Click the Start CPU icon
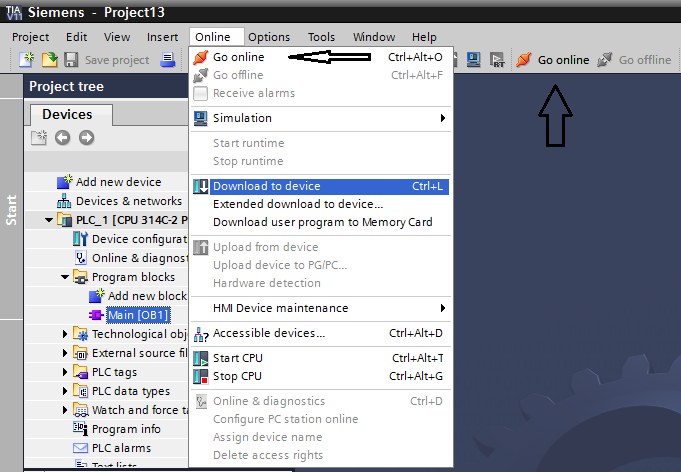 coord(201,359)
